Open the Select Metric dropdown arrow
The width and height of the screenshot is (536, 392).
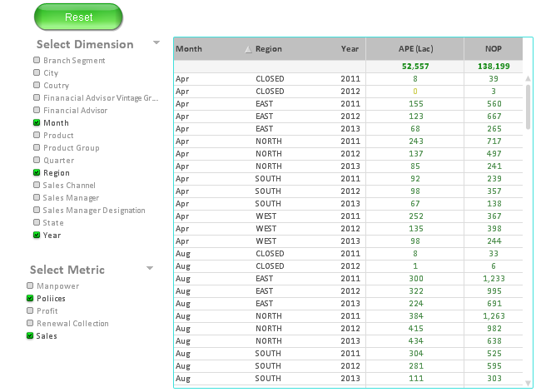(150, 268)
